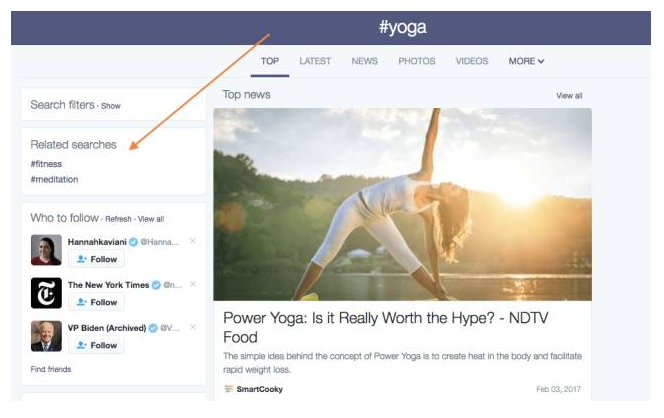
Task: Follow VP Biden (Archived)
Action: point(96,345)
